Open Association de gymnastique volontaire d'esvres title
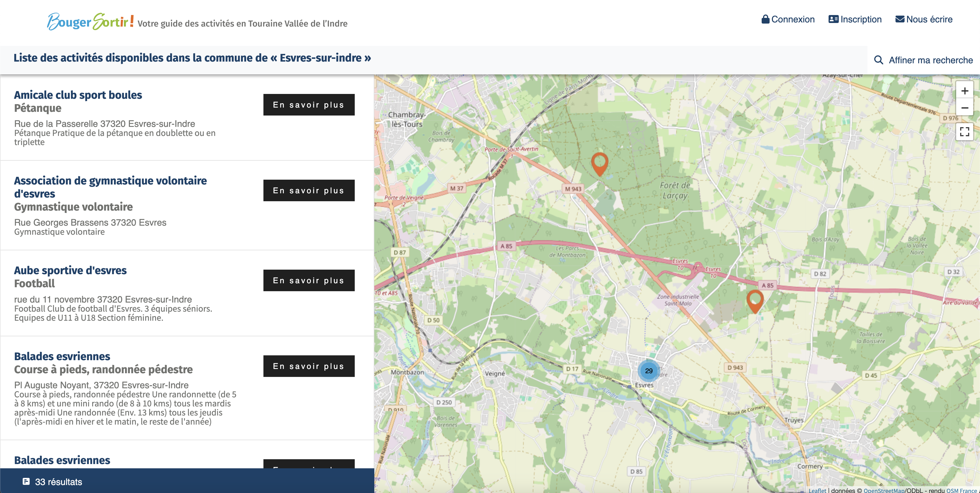 click(x=110, y=187)
